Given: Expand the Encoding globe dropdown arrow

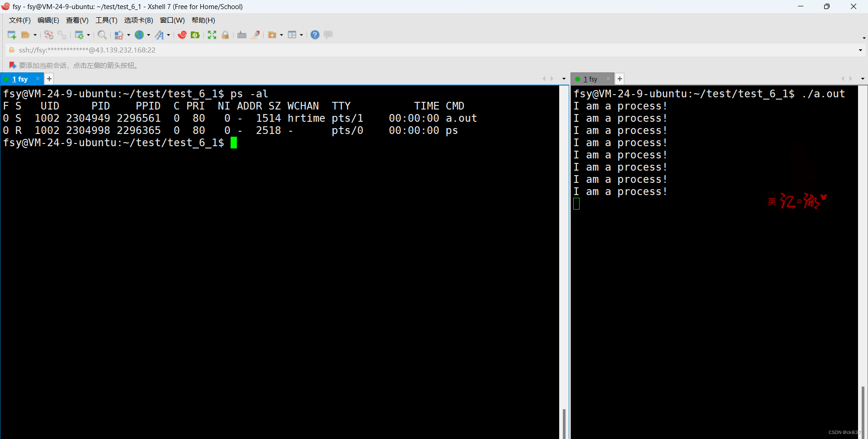Looking at the screenshot, I should click(x=148, y=35).
